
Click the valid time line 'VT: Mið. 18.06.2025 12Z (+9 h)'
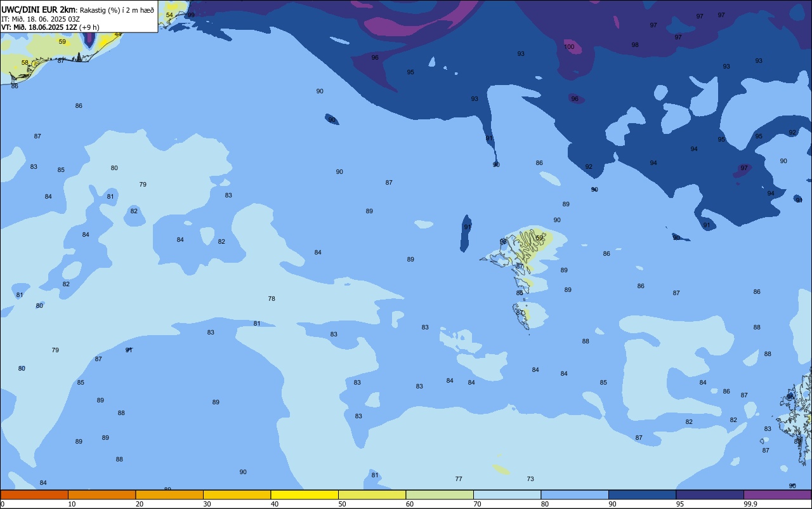[50, 27]
